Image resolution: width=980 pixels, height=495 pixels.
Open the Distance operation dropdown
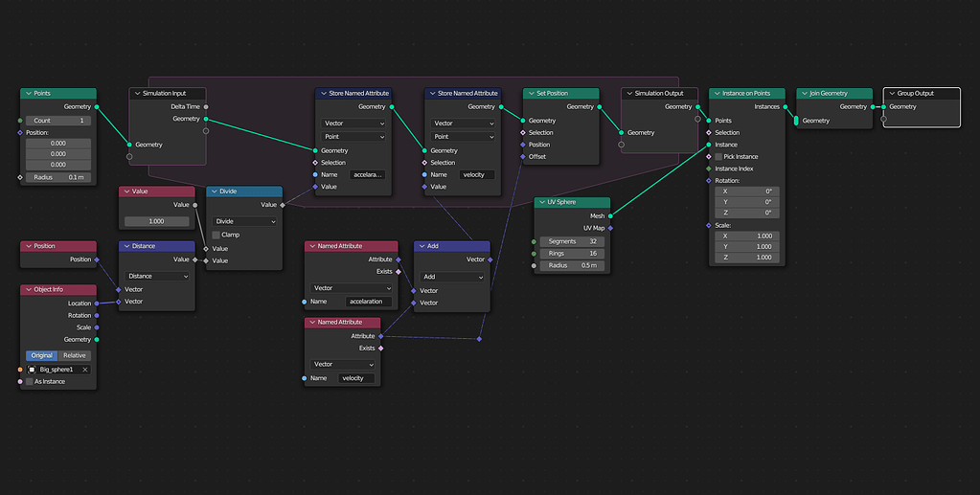[x=157, y=276]
